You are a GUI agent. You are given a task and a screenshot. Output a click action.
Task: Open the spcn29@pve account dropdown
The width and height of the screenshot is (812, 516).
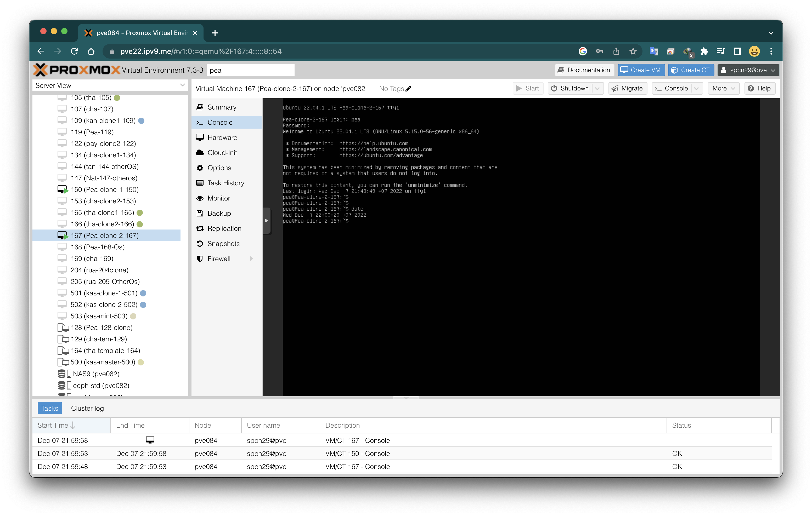click(748, 70)
